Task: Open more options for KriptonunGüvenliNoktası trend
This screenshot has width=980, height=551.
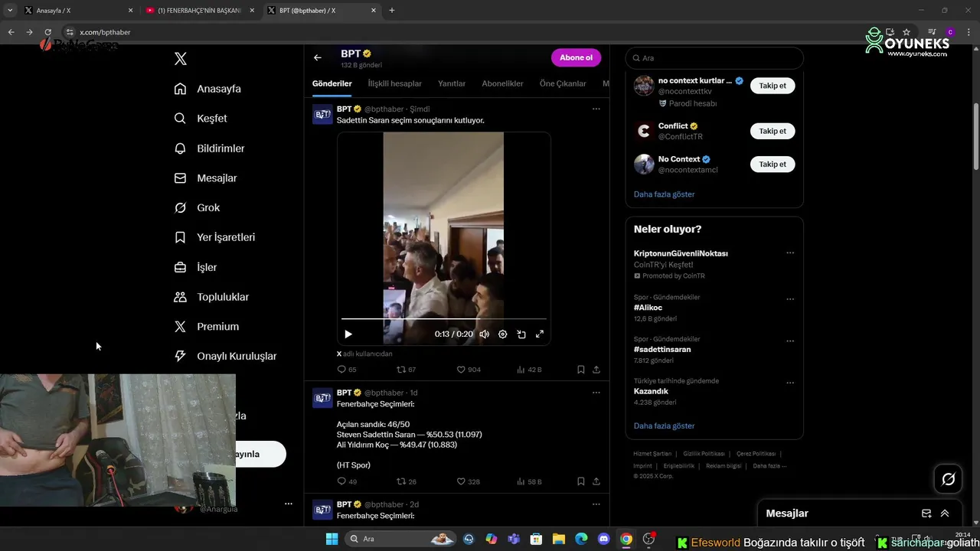Action: coord(790,253)
